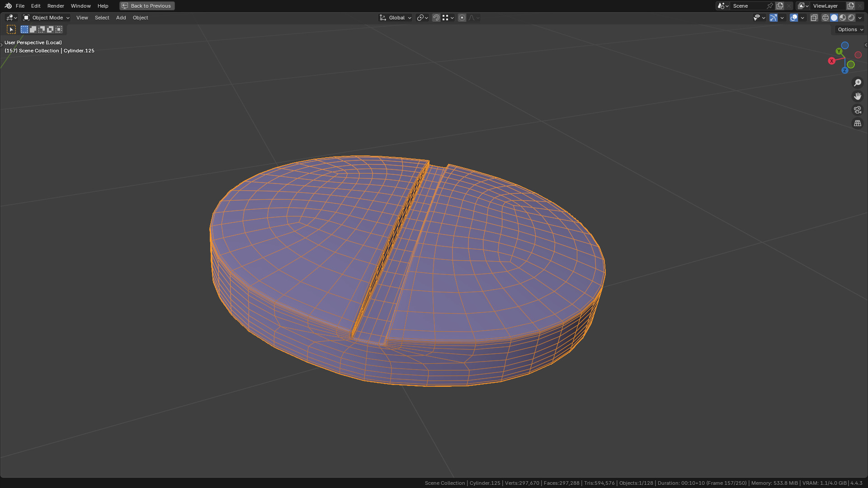The height and width of the screenshot is (488, 868).
Task: Select the tweak select tool icon
Action: tap(11, 29)
